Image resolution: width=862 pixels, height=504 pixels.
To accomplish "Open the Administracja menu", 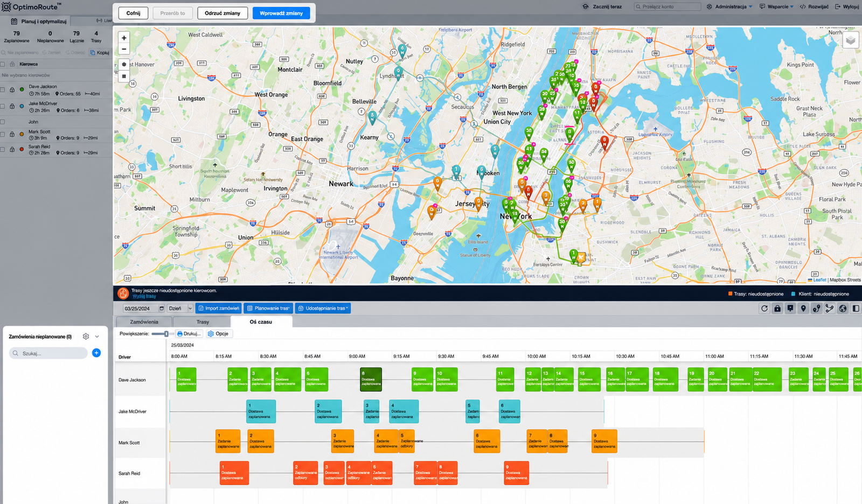I will coord(729,6).
